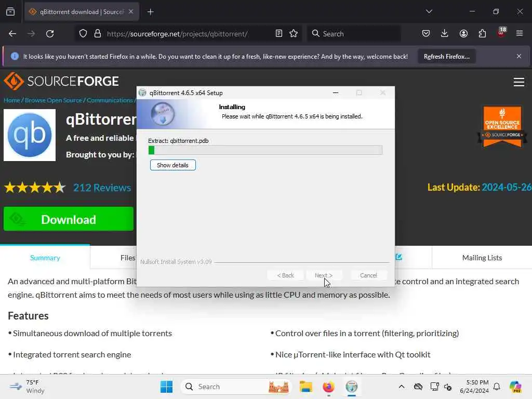Close the qBittorrent download tab
532x399 pixels.
point(131,11)
